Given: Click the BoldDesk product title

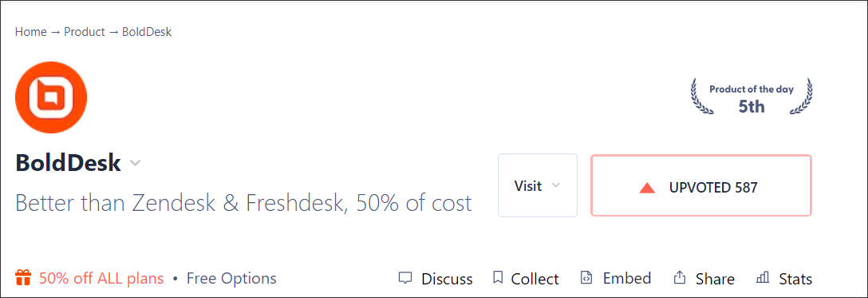Looking at the screenshot, I should click(68, 163).
